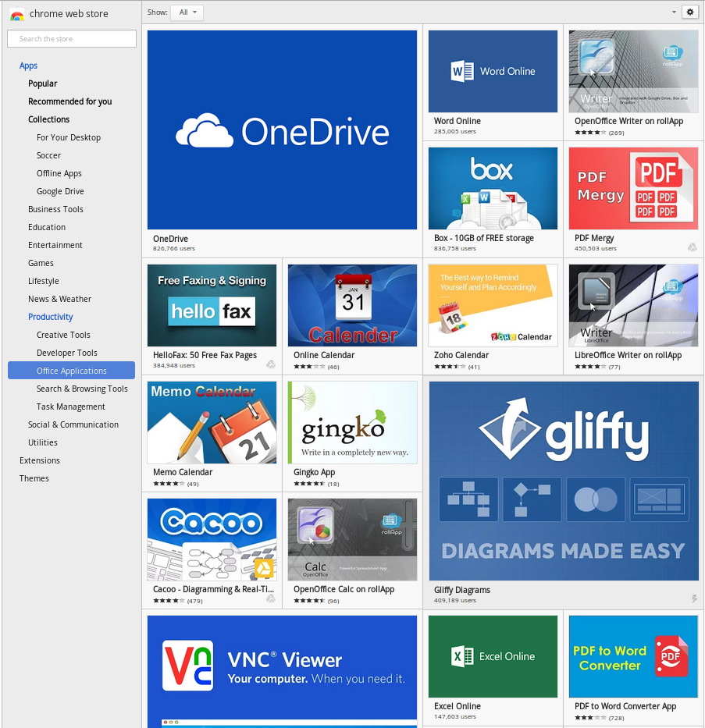Switch to Extensions section

tap(40, 460)
